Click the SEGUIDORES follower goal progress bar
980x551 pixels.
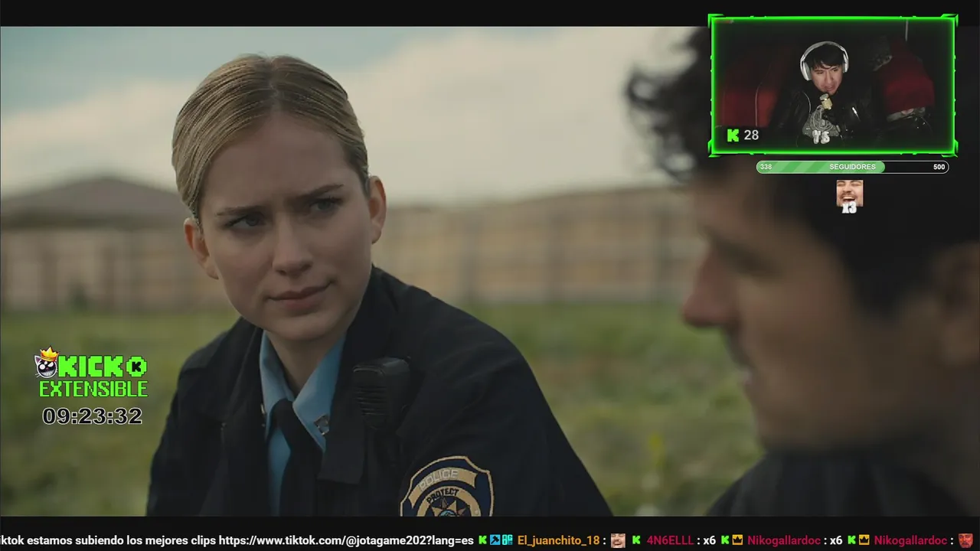[852, 167]
